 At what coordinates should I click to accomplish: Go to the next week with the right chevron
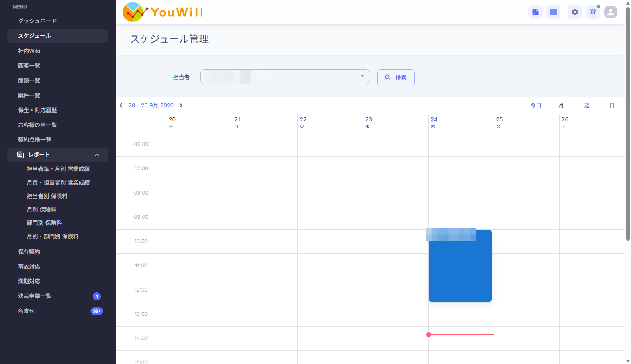coord(181,105)
